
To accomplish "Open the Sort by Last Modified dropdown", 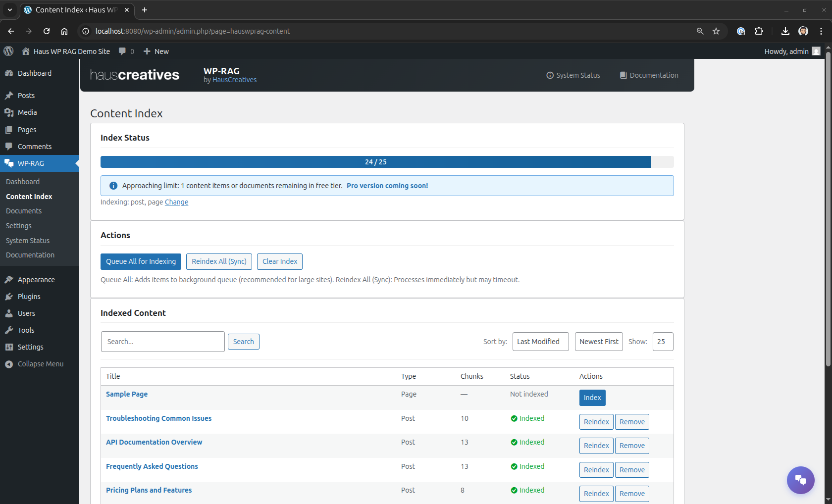I will (540, 342).
